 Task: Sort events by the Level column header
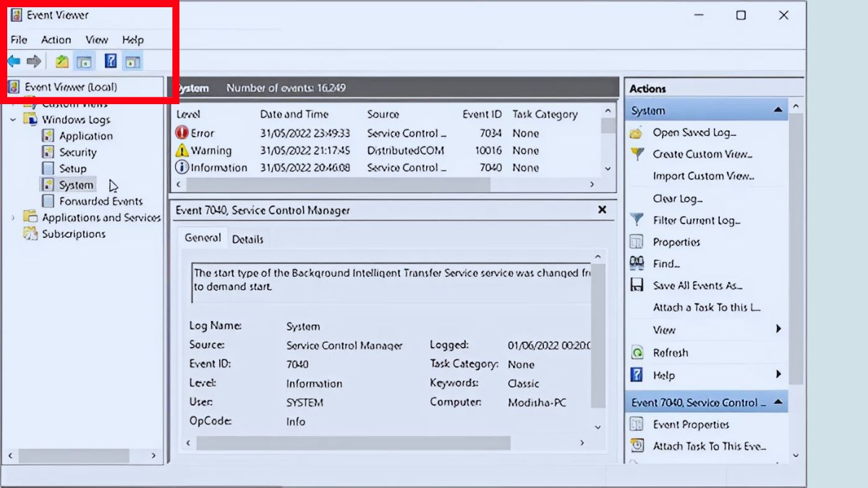188,114
